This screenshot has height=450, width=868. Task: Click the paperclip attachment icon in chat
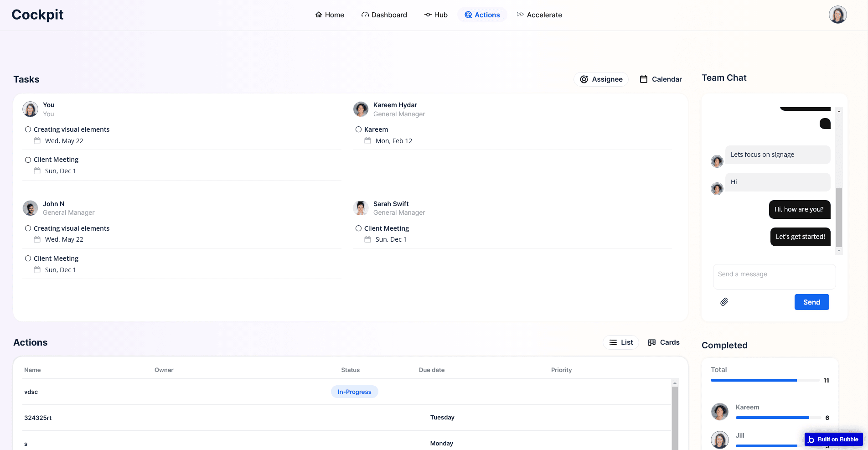724,302
